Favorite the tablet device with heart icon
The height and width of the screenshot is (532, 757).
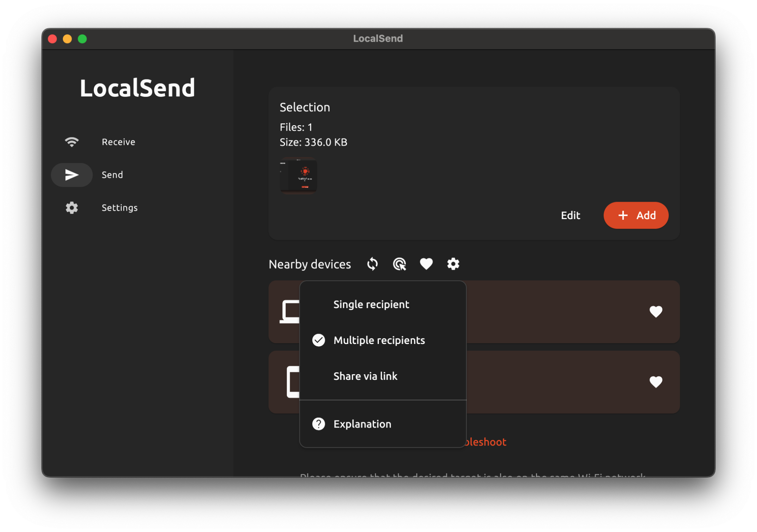click(x=656, y=382)
